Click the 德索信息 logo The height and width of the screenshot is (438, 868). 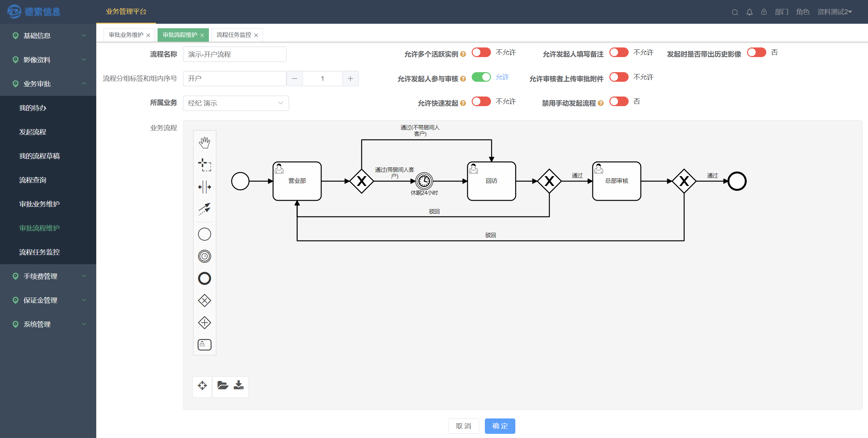pos(34,12)
